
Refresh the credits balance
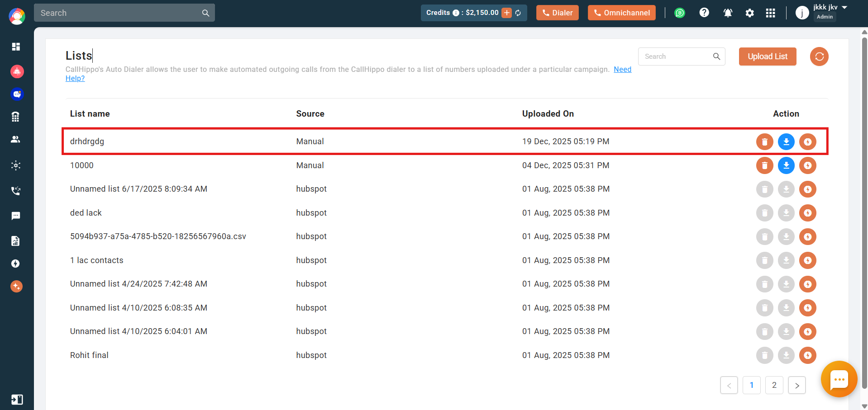tap(518, 13)
